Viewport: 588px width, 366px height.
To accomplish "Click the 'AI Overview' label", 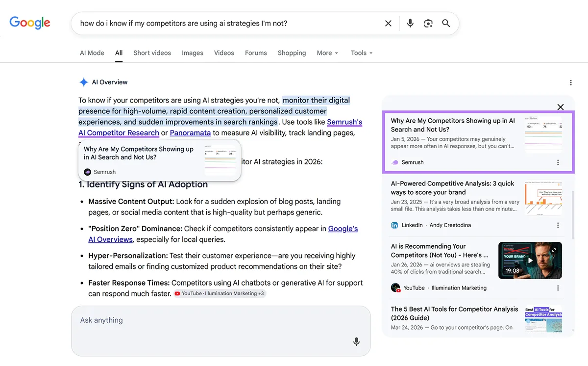I will point(110,82).
